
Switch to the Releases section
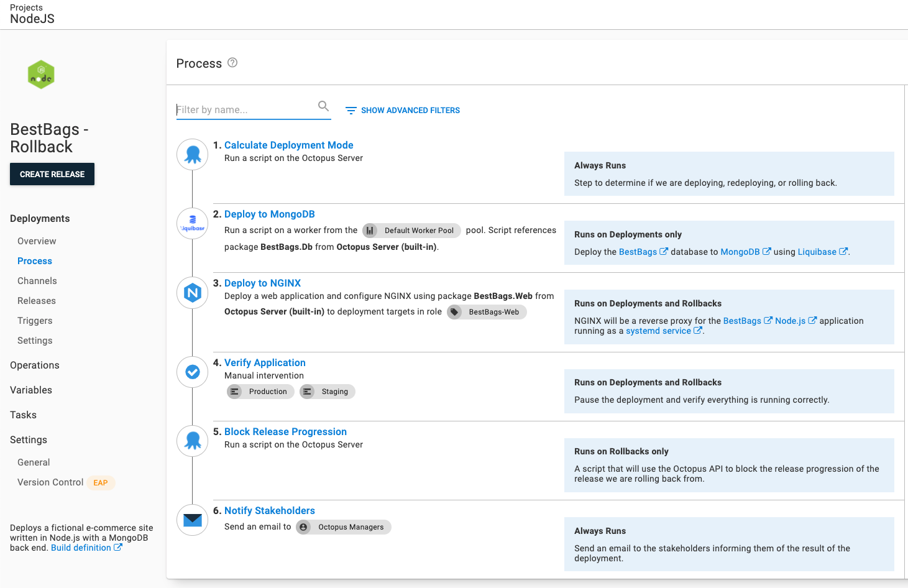(x=36, y=300)
